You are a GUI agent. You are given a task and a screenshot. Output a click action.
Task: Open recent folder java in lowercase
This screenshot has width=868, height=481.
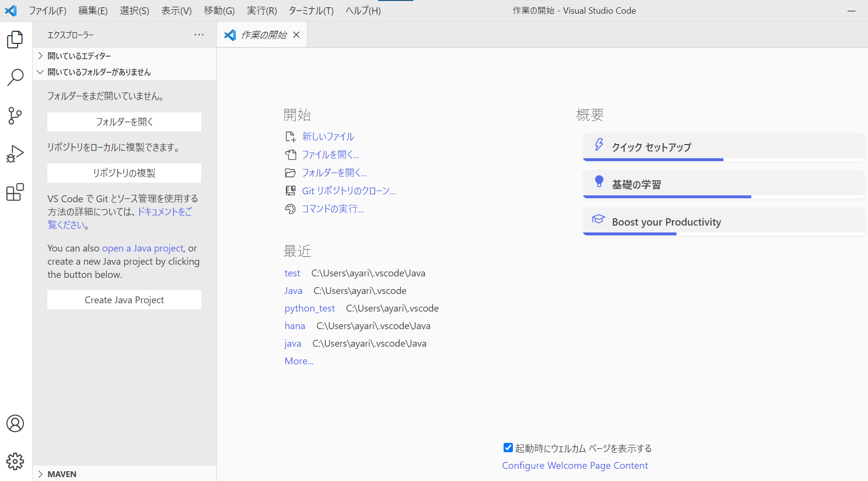(293, 343)
